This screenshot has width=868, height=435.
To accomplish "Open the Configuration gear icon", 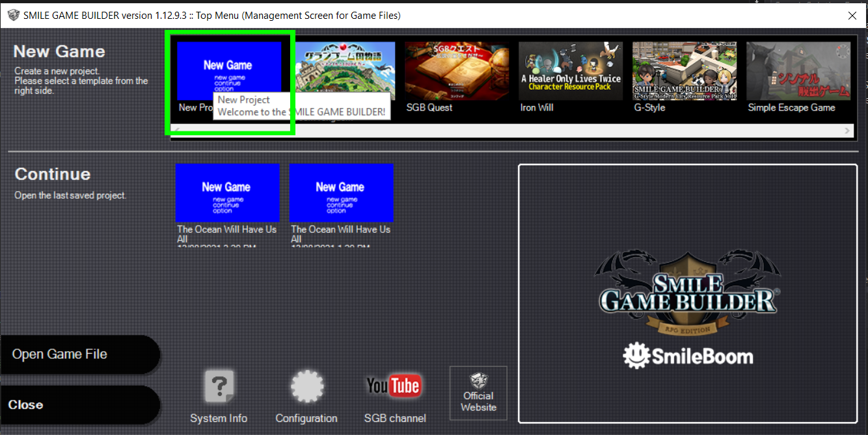I will 306,388.
